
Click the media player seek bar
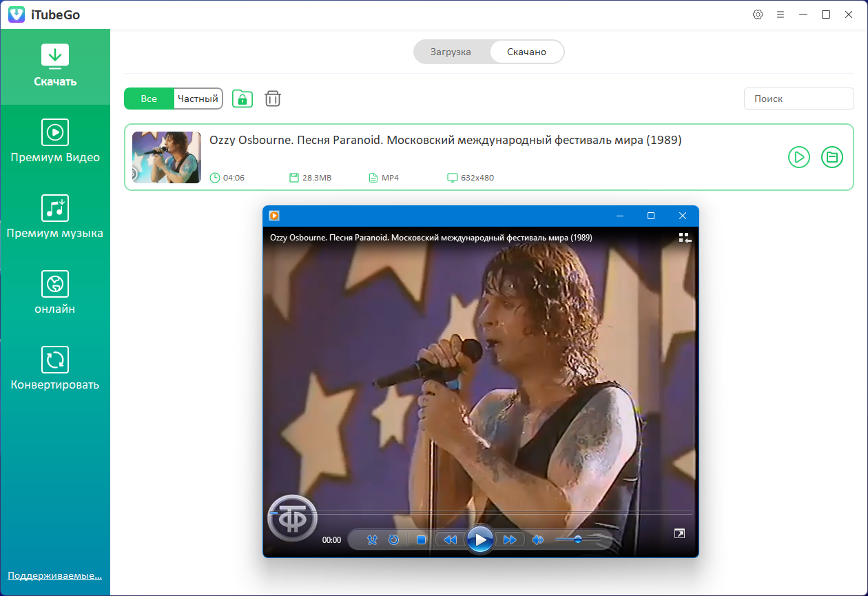pos(480,513)
